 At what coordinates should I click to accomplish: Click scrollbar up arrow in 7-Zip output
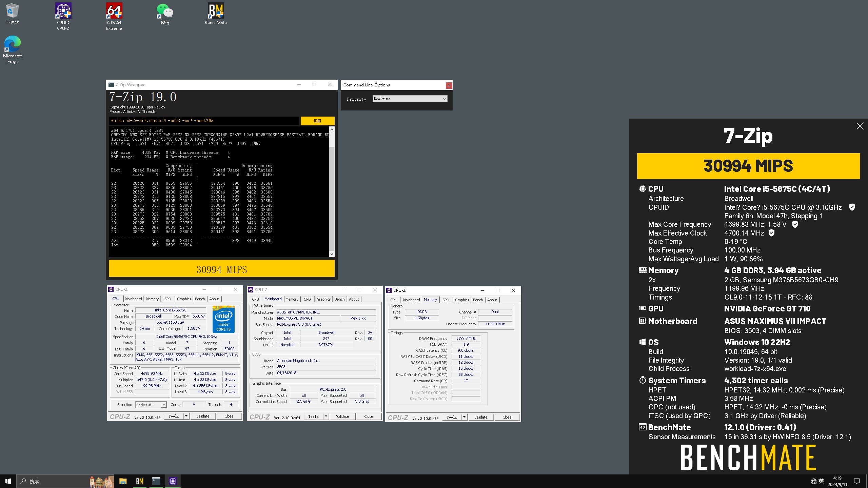tap(332, 129)
